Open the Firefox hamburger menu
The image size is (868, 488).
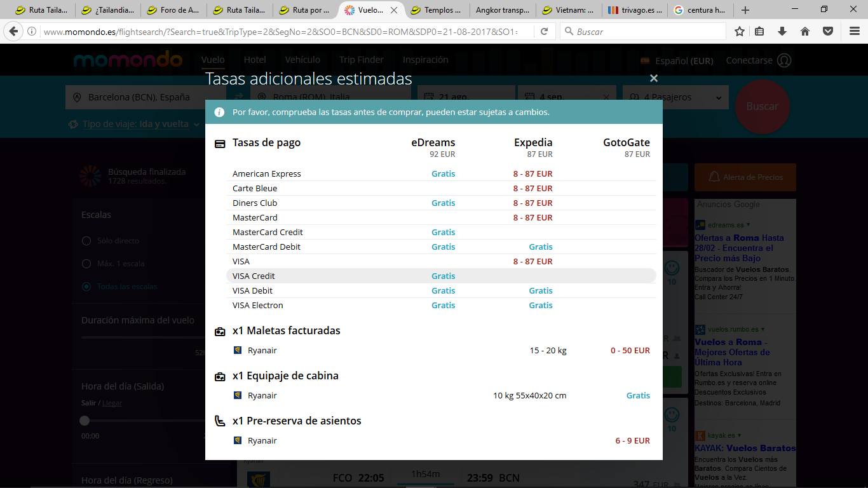pos(855,31)
